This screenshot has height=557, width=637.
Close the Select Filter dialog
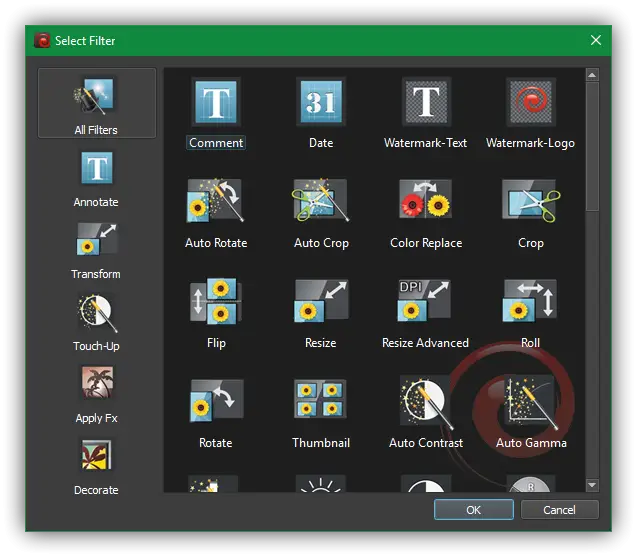[x=596, y=40]
